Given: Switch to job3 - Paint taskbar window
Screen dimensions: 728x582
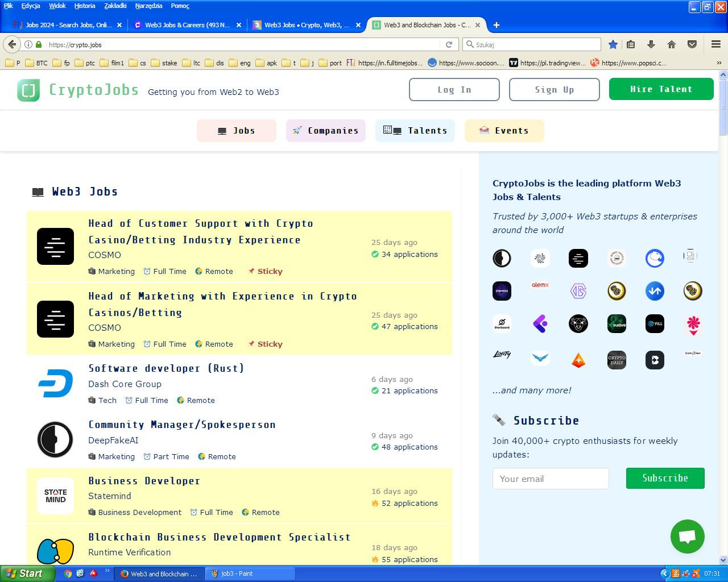Looking at the screenshot, I should [x=250, y=573].
